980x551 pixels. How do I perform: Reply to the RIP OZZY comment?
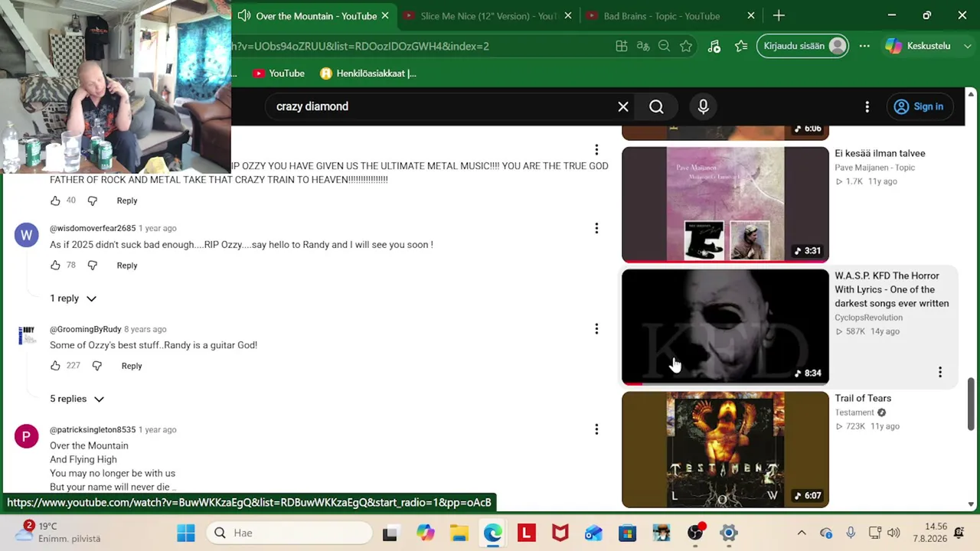(x=127, y=201)
